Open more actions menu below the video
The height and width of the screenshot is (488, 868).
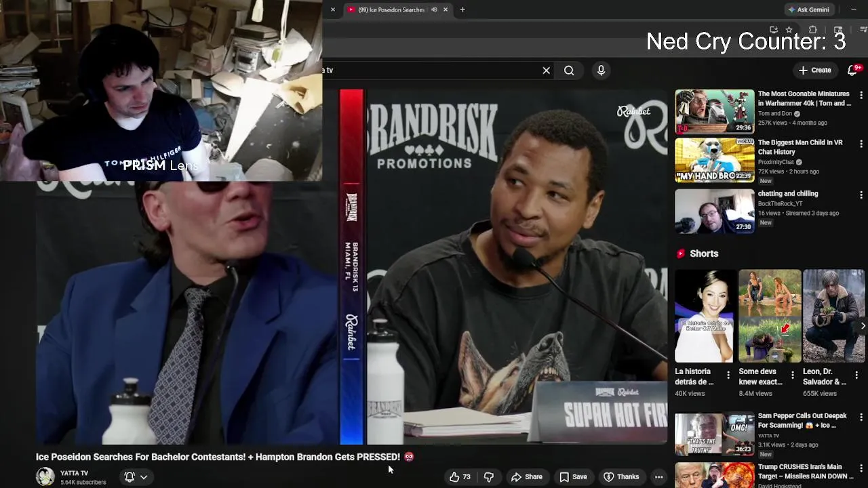coord(658,477)
